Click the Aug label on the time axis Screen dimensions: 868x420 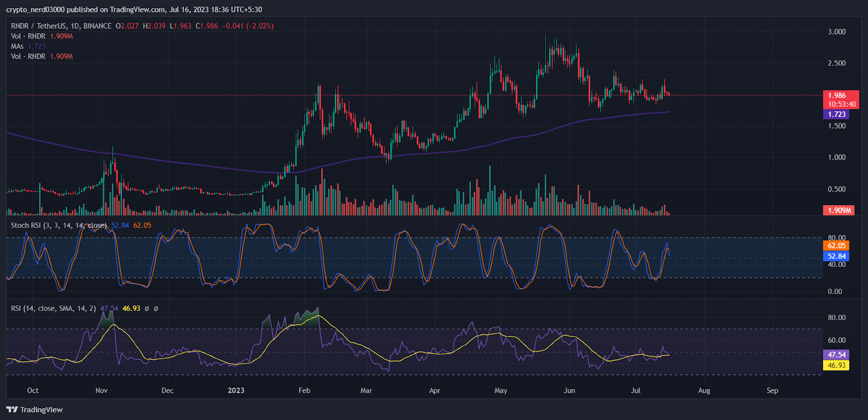click(x=704, y=391)
